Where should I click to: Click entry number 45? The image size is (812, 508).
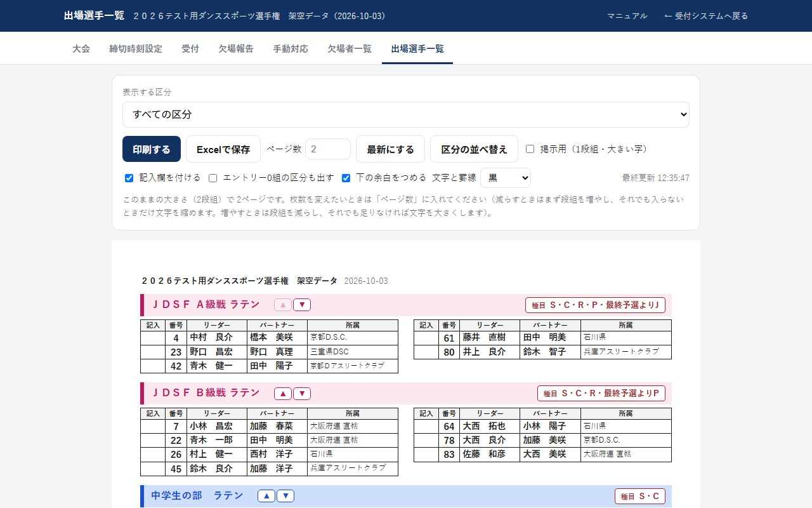pos(176,469)
